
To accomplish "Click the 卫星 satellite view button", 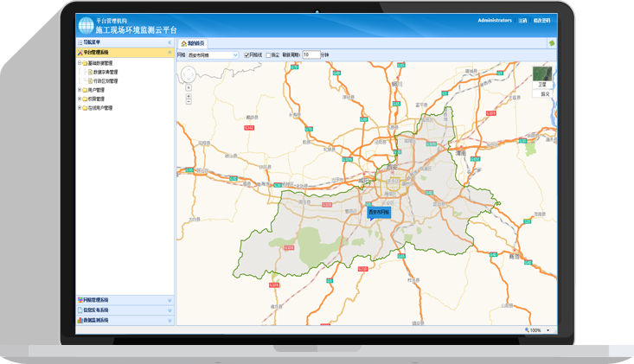I will click(x=541, y=85).
